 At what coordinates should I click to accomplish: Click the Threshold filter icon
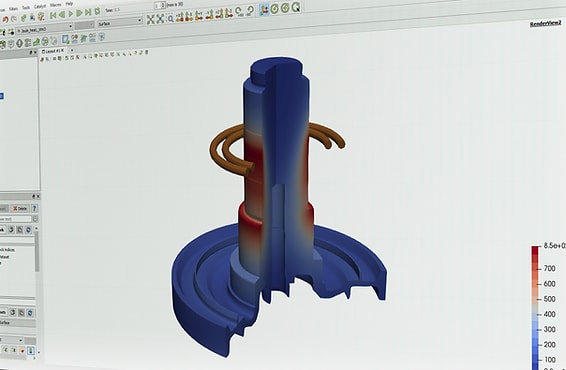[28, 43]
